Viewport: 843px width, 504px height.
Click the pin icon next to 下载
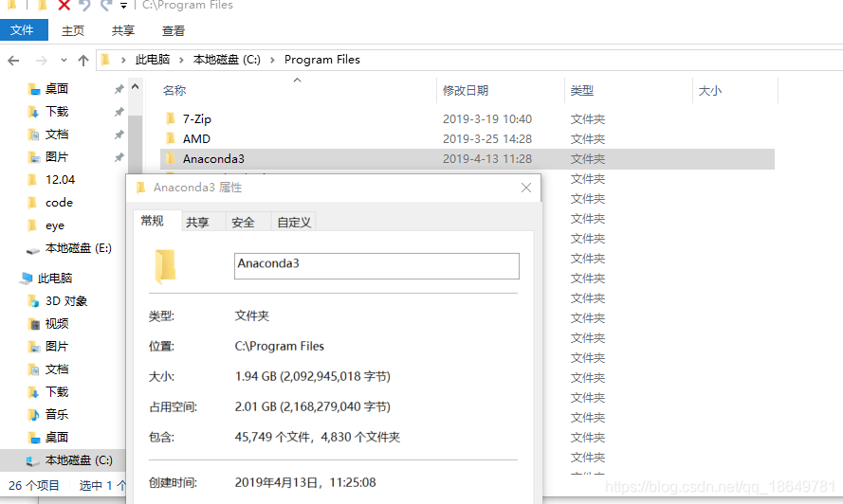[x=119, y=112]
